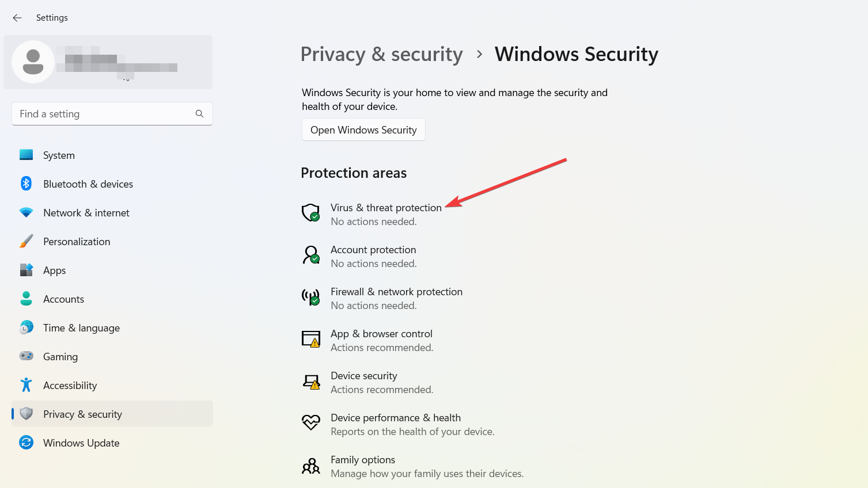Screen dimensions: 868x488
Task: Click the Account protection person icon
Action: [x=311, y=255]
